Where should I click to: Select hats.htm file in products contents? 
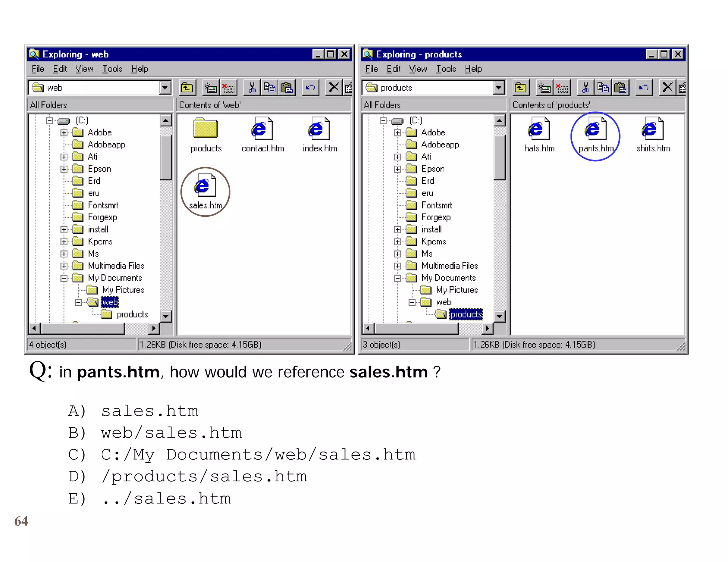coord(539,135)
